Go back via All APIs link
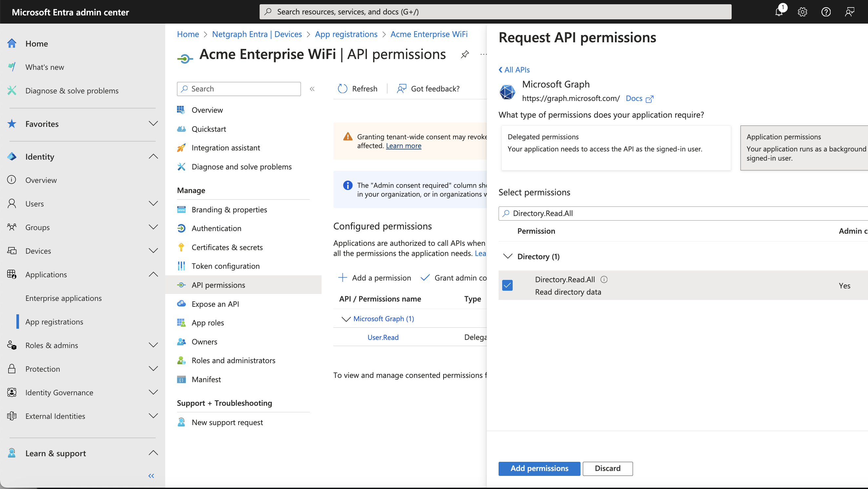Image resolution: width=868 pixels, height=489 pixels. click(x=514, y=70)
